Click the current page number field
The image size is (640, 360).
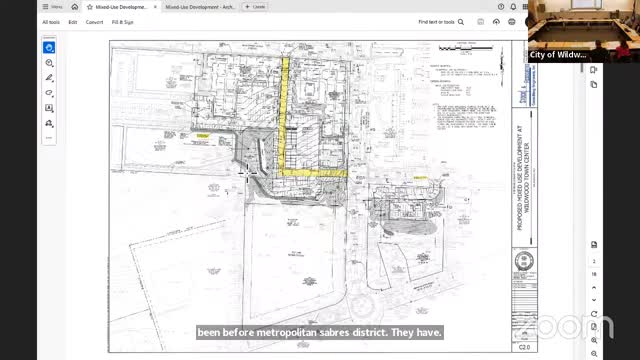pos(594,261)
